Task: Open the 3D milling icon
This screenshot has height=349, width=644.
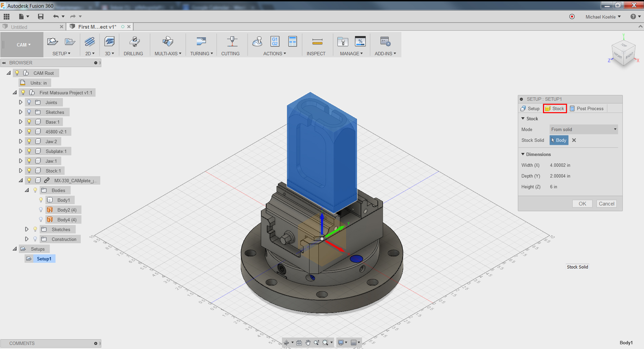Action: click(109, 41)
